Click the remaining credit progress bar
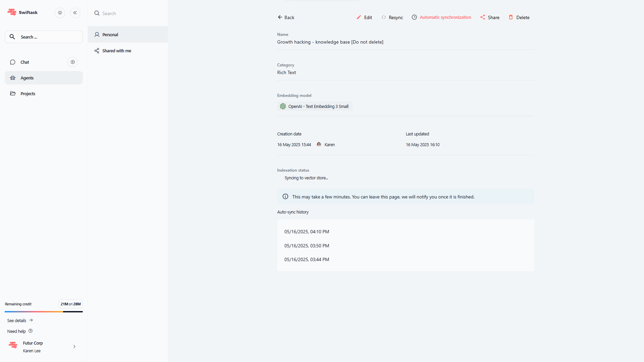The height and width of the screenshot is (362, 644). tap(44, 312)
